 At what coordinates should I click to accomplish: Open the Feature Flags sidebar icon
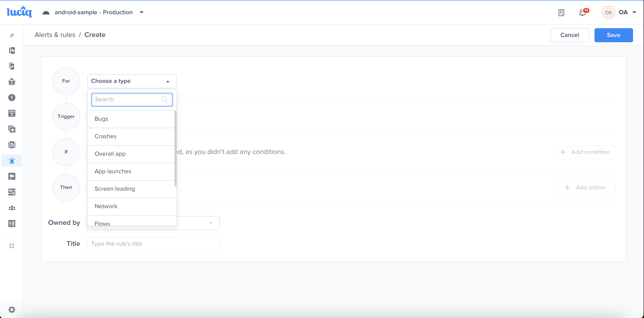click(x=11, y=176)
